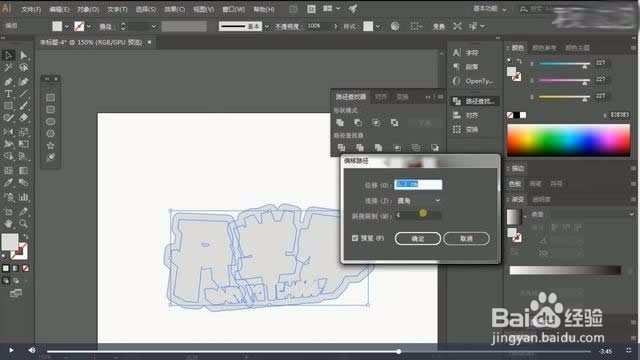640x360 pixels.
Task: Expand the opacity 100% arrow
Action: [x=336, y=26]
